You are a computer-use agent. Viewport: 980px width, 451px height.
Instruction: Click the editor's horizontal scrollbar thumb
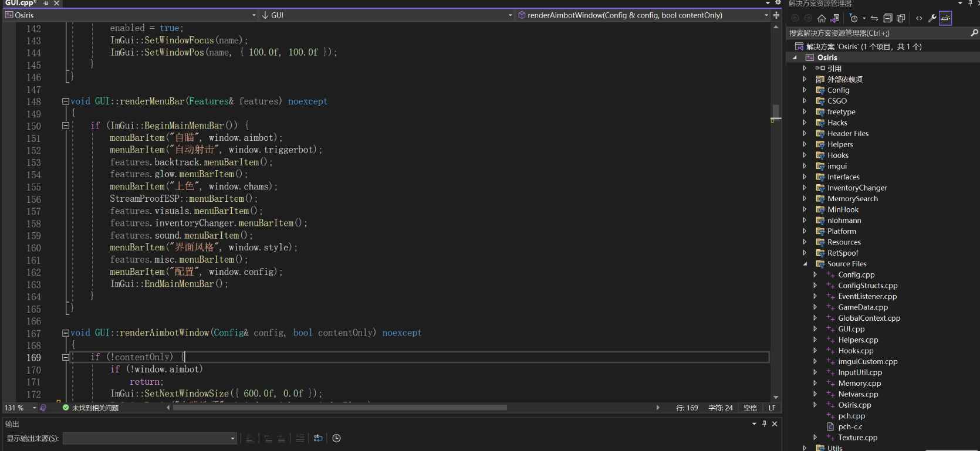[x=340, y=408]
